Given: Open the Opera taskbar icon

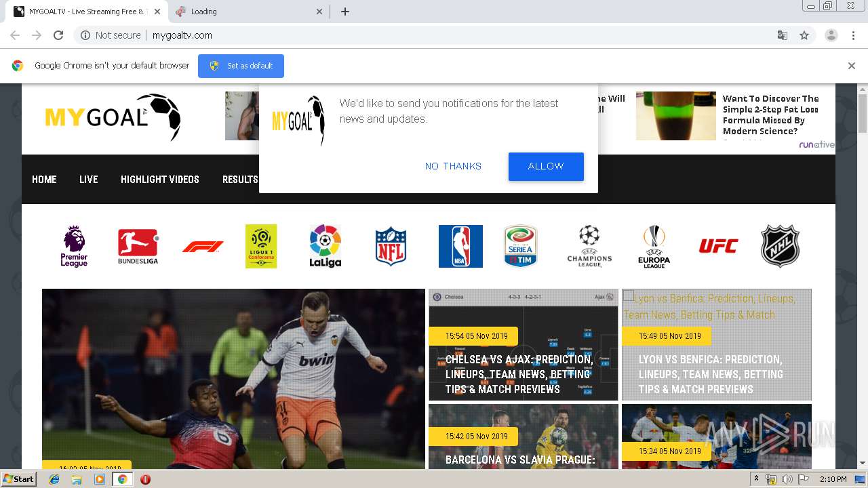Looking at the screenshot, I should [x=145, y=479].
